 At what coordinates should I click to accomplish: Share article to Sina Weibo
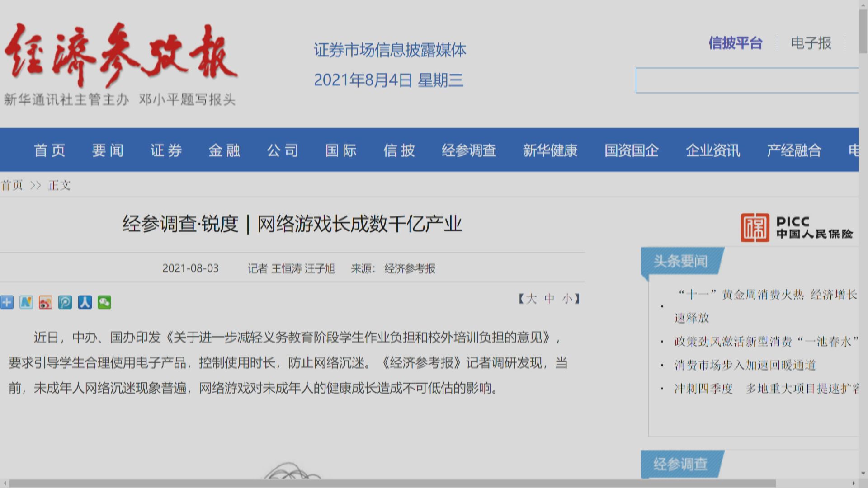tap(45, 303)
